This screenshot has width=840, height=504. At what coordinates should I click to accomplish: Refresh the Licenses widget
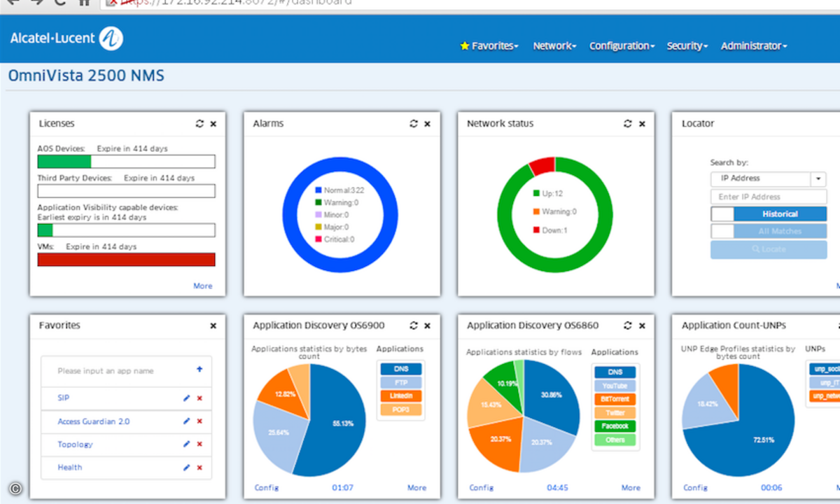[199, 123]
